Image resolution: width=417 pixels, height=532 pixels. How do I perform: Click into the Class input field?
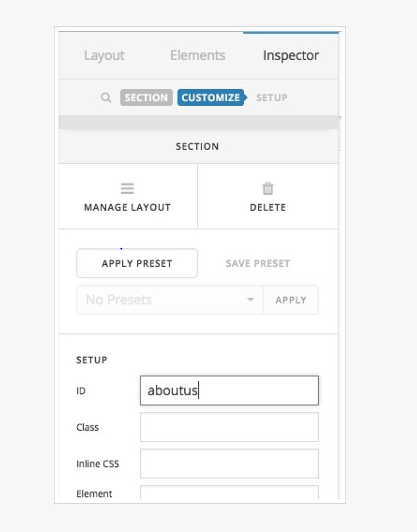pos(229,427)
